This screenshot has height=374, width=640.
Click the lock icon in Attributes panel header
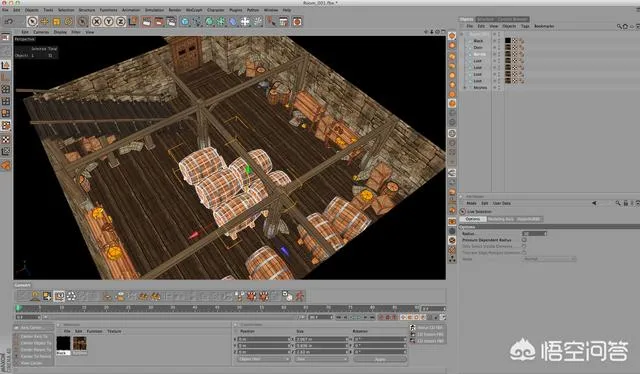pyautogui.click(x=626, y=203)
